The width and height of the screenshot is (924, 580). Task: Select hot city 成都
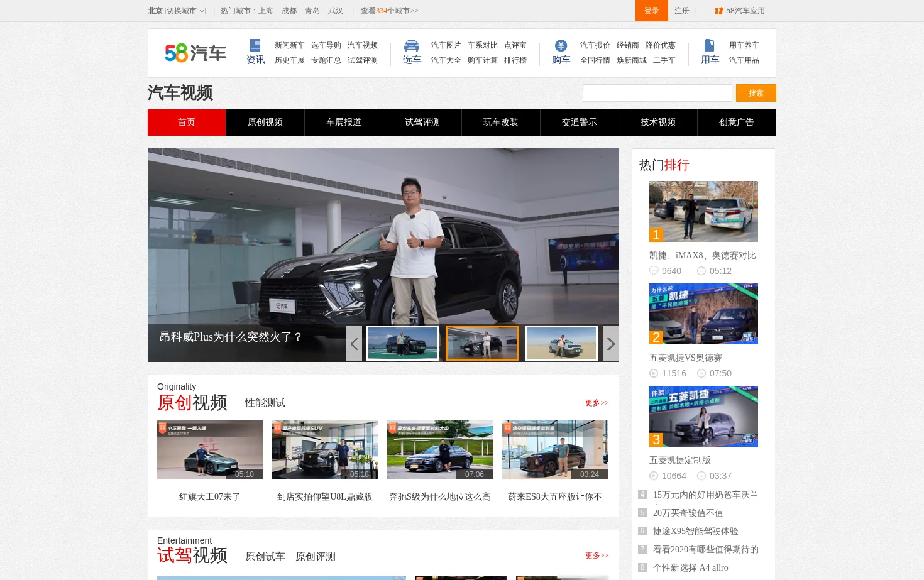click(289, 11)
